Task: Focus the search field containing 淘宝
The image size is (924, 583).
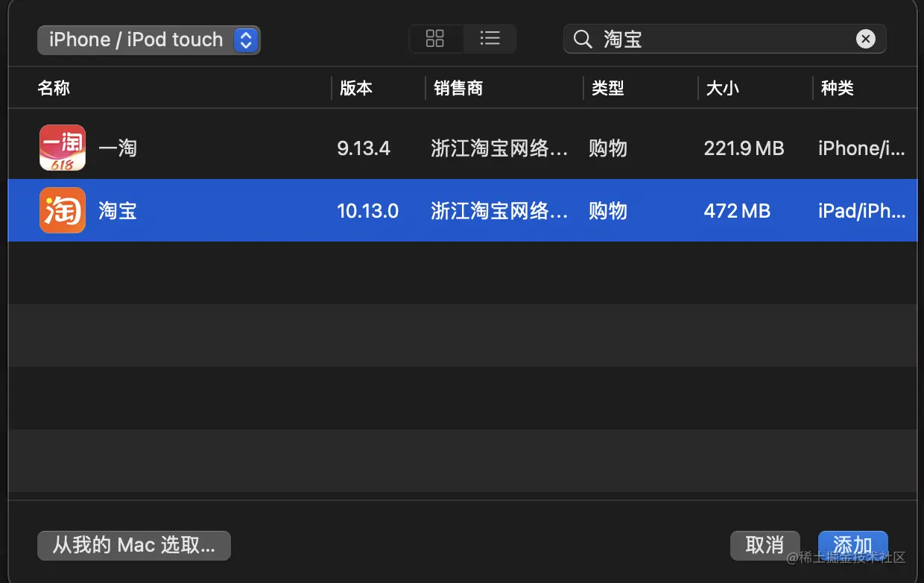Action: point(724,39)
